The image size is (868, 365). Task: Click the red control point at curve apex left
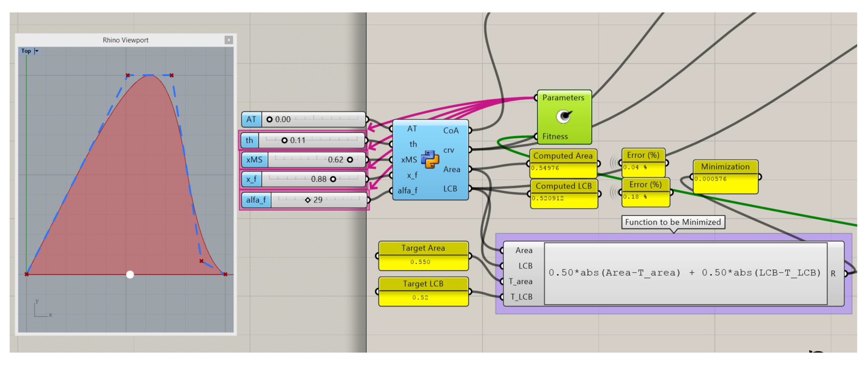128,75
